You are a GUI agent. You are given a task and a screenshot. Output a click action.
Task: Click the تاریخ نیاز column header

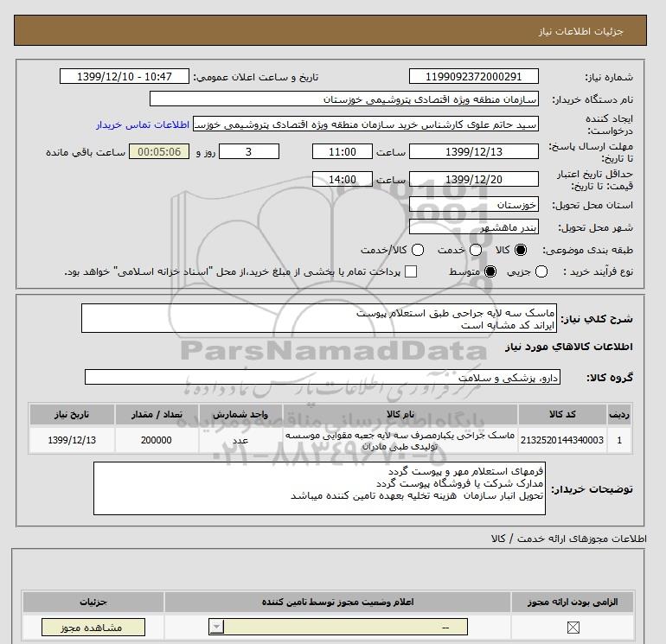pos(72,414)
